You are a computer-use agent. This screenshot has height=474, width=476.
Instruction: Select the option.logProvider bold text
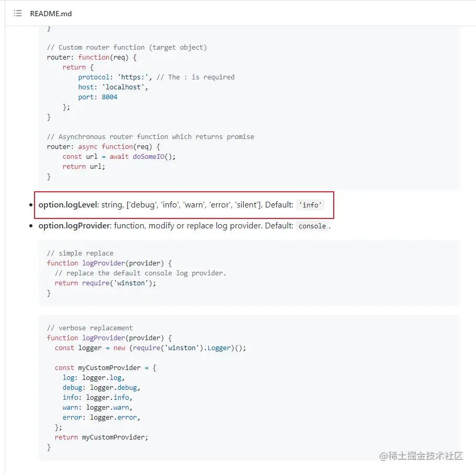tap(75, 226)
